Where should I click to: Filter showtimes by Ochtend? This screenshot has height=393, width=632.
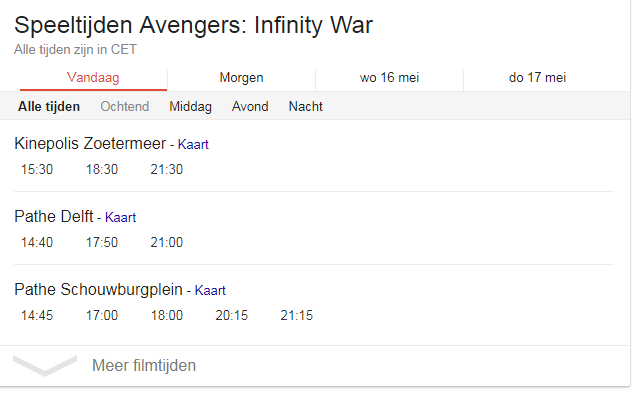(x=125, y=106)
